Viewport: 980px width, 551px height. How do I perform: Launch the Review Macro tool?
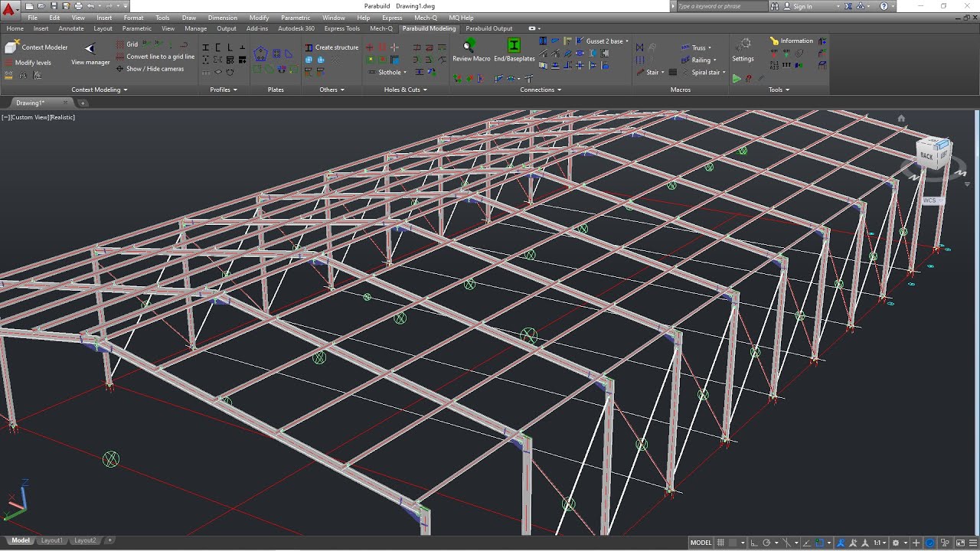coord(471,51)
